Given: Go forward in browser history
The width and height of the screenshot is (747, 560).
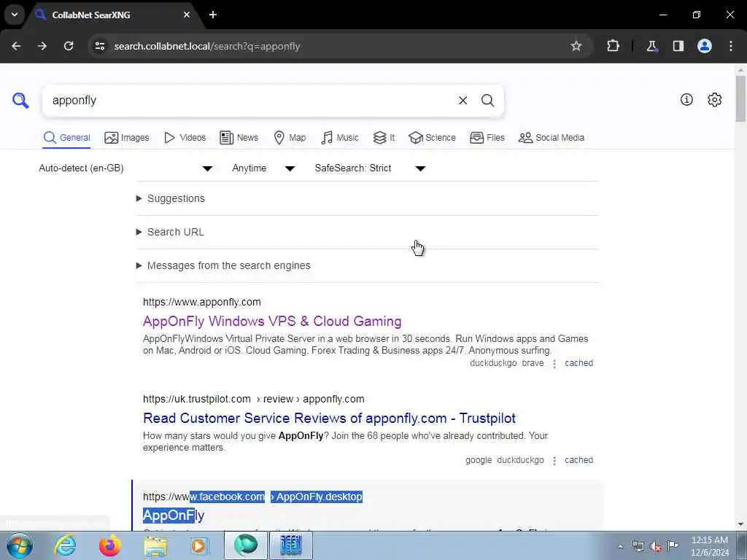Looking at the screenshot, I should (42, 46).
